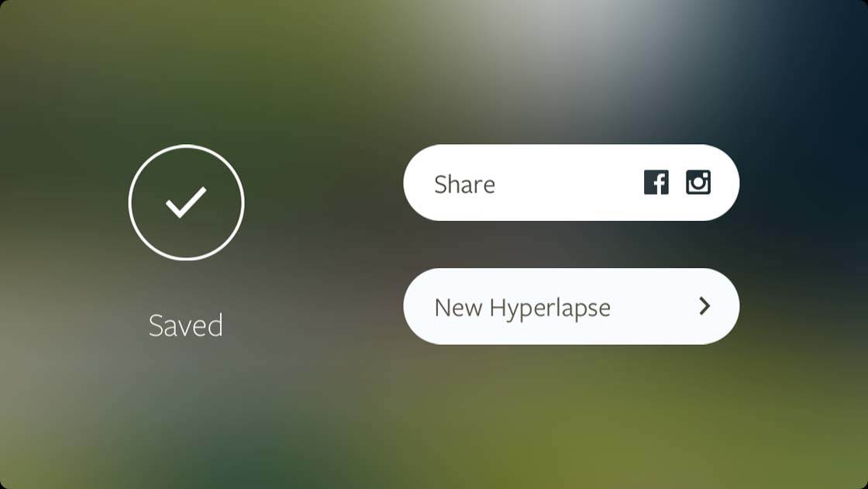Viewport: 868px width, 489px height.
Task: Tap the Facebook icon in Share button
Action: click(656, 182)
